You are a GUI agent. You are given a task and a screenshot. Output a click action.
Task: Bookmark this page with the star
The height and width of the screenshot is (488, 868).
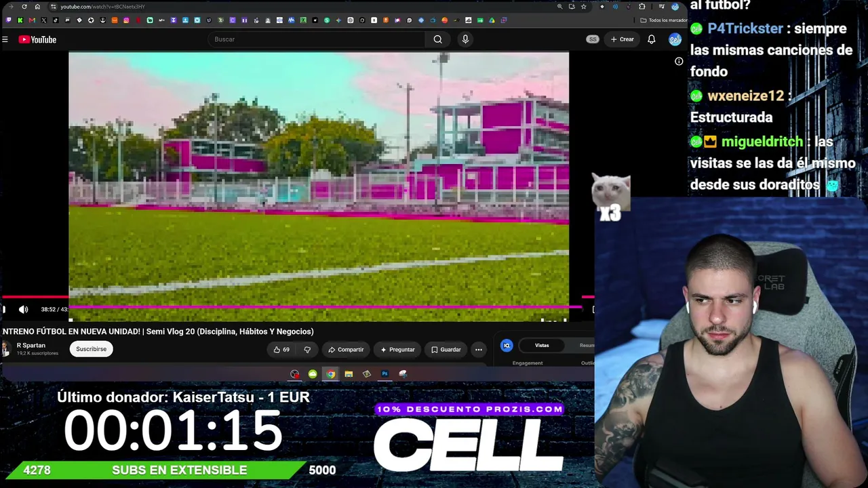583,7
